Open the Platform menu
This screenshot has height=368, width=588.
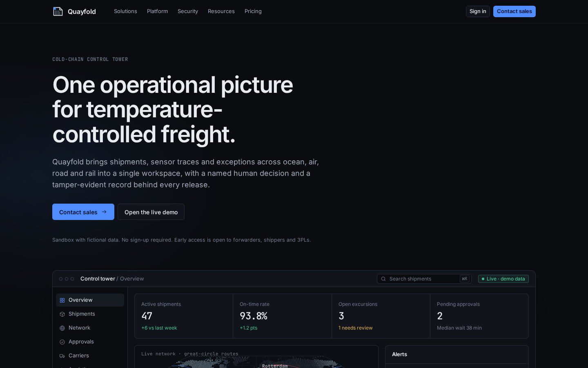[x=157, y=11]
